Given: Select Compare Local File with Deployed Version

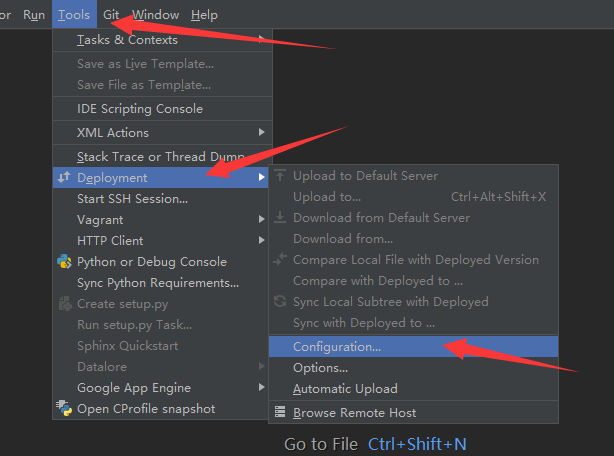Looking at the screenshot, I should [414, 260].
